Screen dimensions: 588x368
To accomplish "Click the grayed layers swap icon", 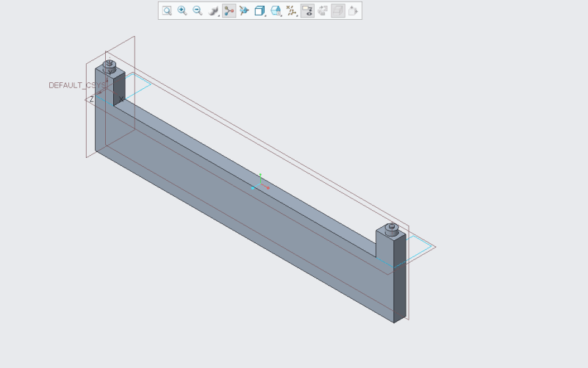I will point(323,10).
